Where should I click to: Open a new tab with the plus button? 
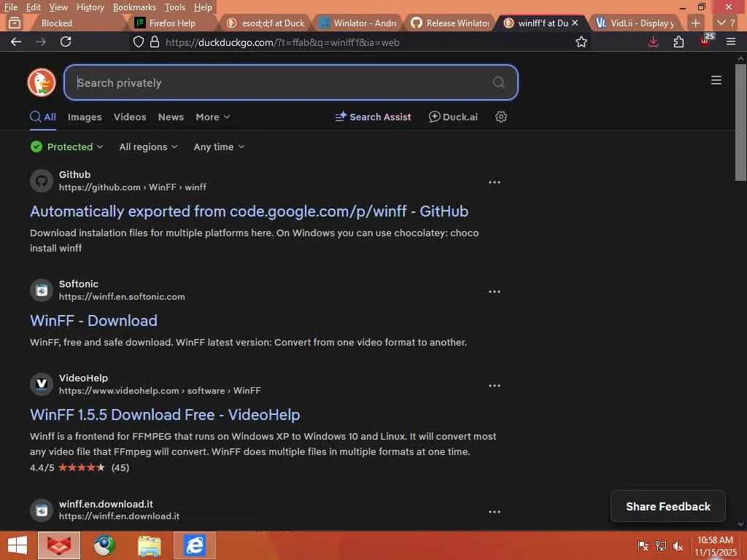695,23
